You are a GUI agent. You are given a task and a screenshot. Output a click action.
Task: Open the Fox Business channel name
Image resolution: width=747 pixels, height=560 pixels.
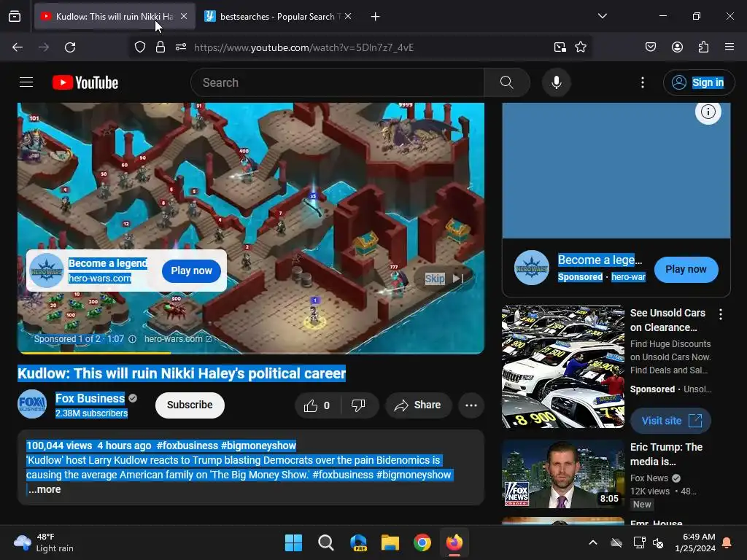(x=90, y=399)
